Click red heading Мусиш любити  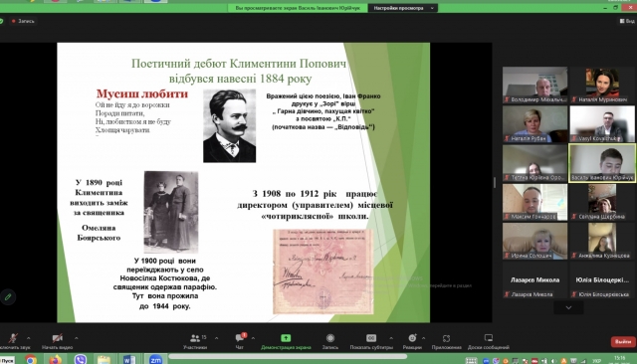(142, 93)
